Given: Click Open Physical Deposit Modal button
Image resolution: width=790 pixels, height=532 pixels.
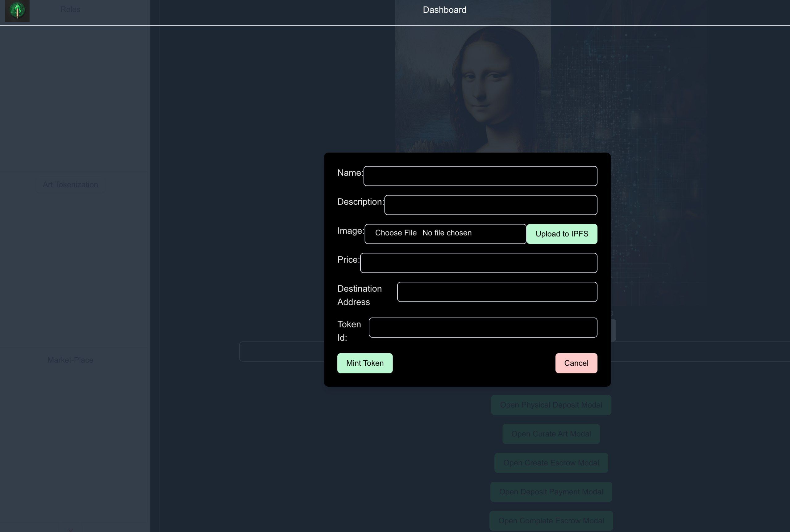Looking at the screenshot, I should pyautogui.click(x=551, y=405).
